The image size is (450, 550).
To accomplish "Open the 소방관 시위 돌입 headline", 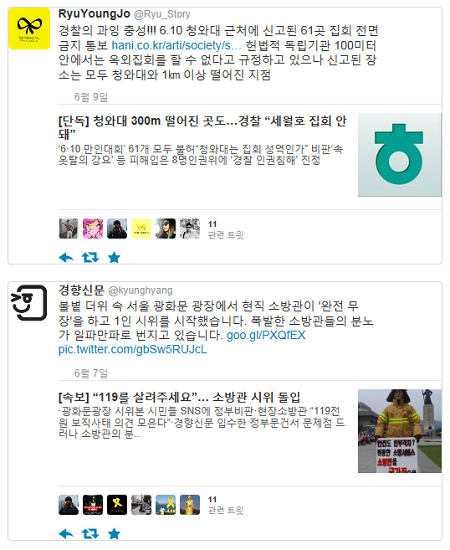I will tap(179, 397).
